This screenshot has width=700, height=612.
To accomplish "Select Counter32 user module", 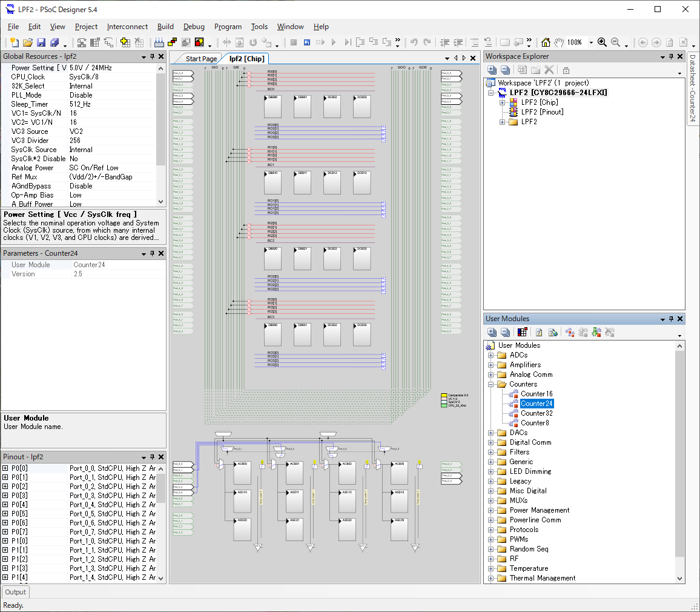I will [537, 413].
